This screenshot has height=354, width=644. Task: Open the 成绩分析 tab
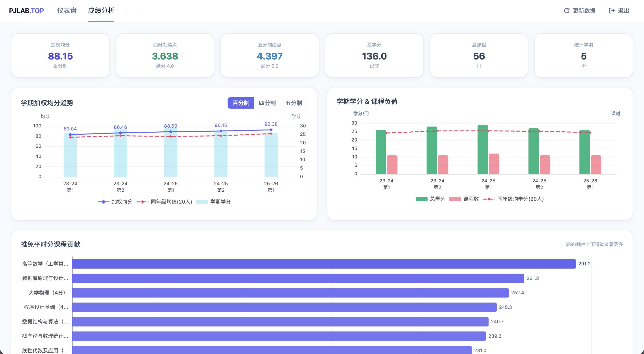[101, 11]
